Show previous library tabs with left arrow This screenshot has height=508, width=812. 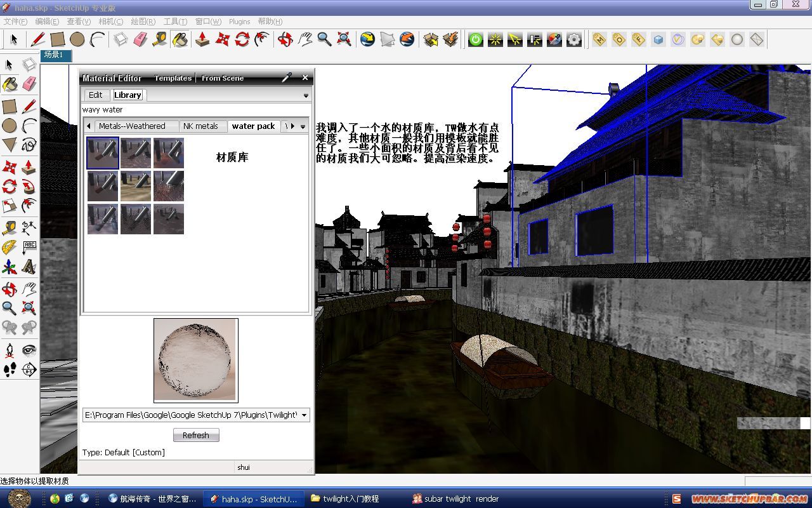point(88,126)
